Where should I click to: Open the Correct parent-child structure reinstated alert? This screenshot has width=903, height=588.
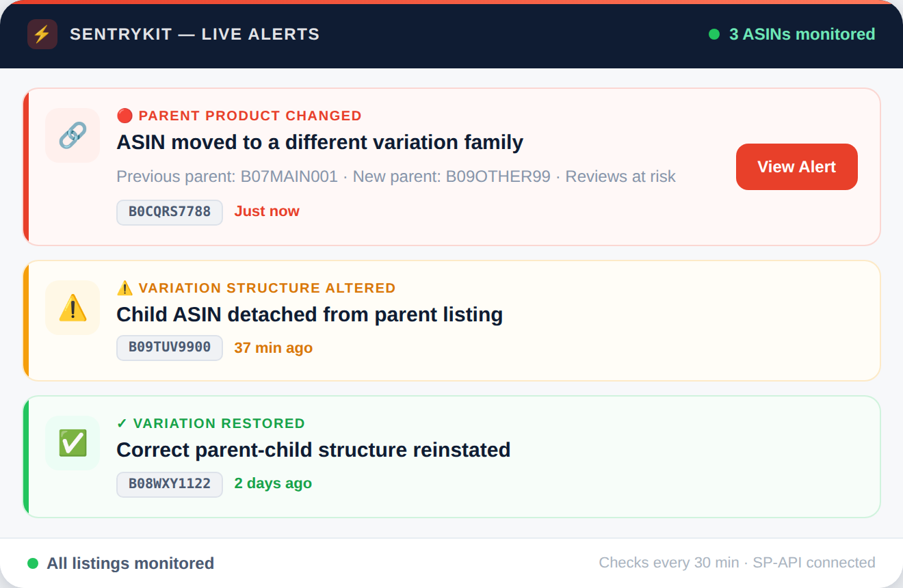313,450
